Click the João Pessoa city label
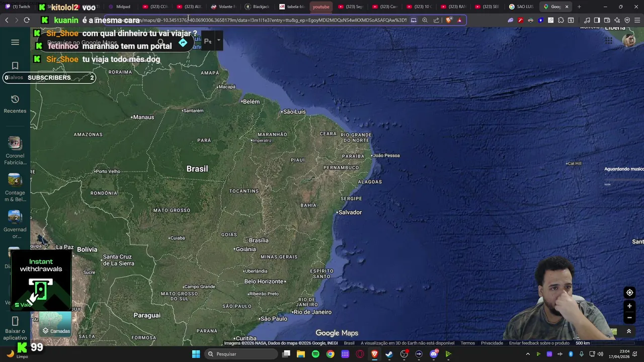 (x=386, y=155)
